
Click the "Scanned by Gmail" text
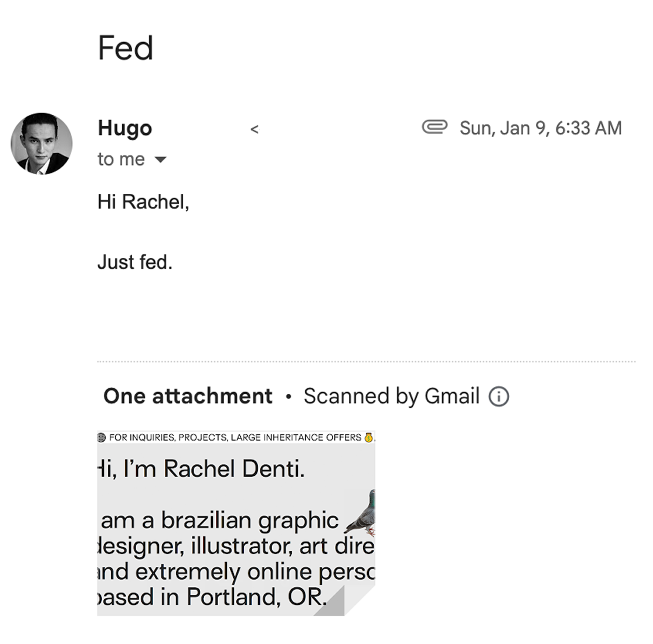[391, 396]
